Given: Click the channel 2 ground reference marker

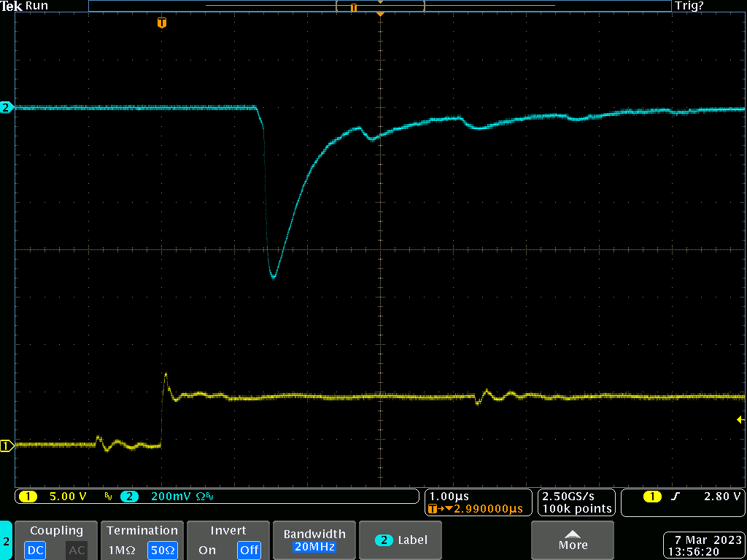Looking at the screenshot, I should pyautogui.click(x=7, y=107).
